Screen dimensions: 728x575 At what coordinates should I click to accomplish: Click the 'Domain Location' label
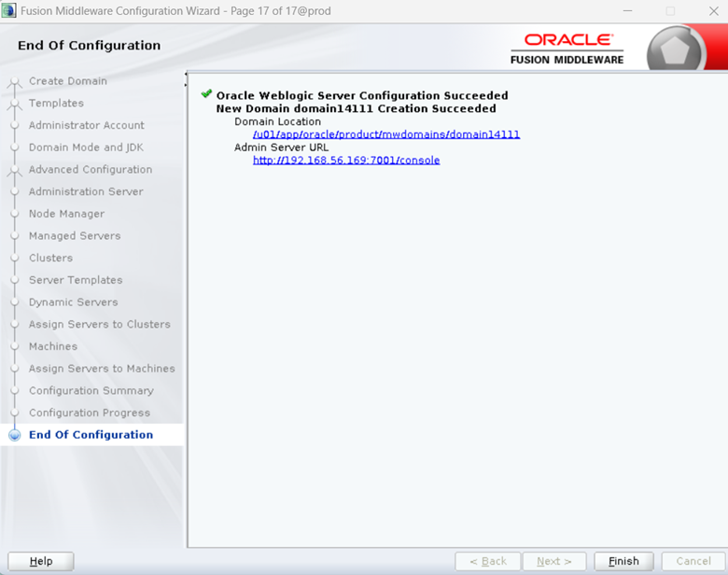[x=277, y=121]
